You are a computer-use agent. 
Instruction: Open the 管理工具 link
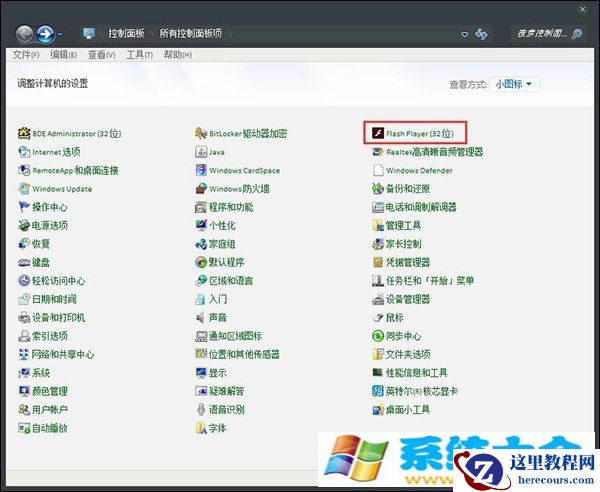[x=403, y=225]
